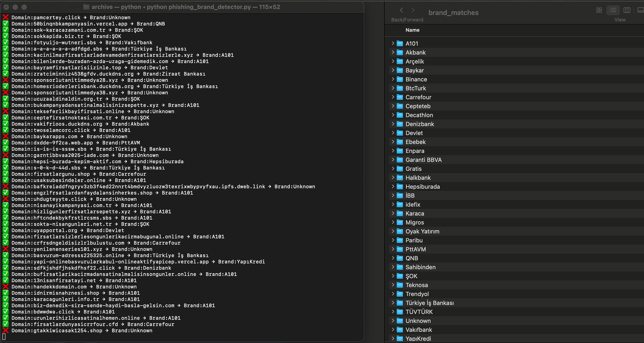The width and height of the screenshot is (644, 343).
Task: Click the brand_matches window title
Action: point(453,13)
